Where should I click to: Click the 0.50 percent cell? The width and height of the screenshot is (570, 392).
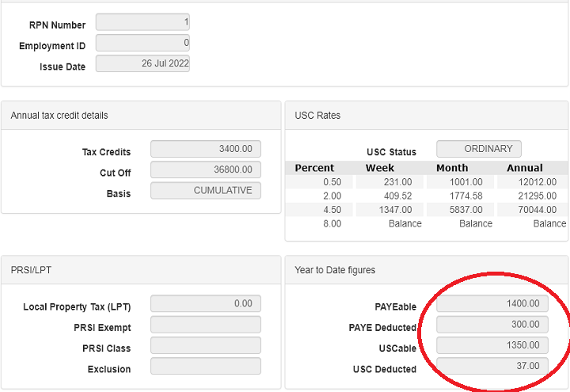click(x=332, y=182)
